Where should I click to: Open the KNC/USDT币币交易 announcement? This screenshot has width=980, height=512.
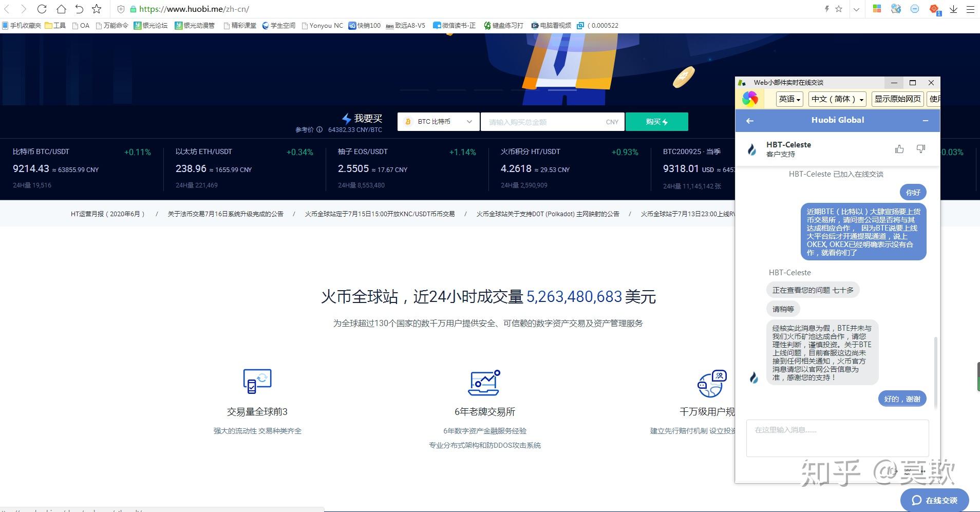pos(380,214)
